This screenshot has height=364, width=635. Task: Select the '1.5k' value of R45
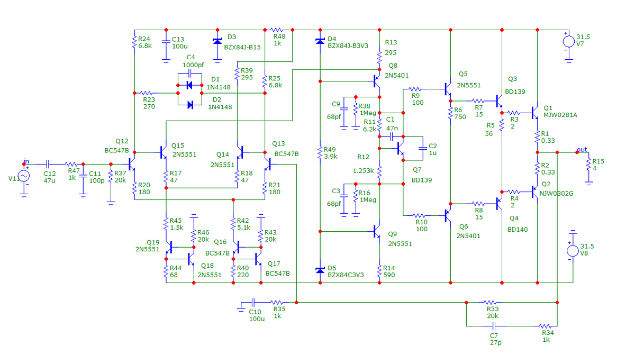coord(177,228)
